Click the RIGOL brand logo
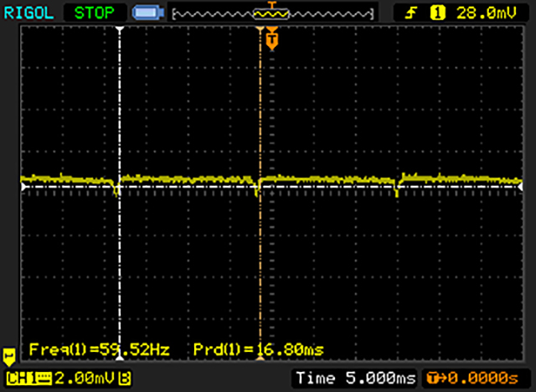Image resolution: width=536 pixels, height=392 pixels. coord(28,13)
